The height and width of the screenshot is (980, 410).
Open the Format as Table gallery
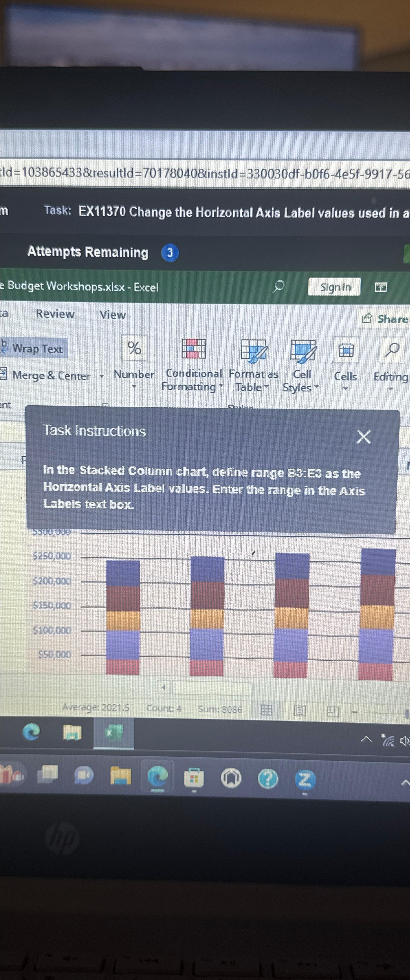[x=254, y=366]
